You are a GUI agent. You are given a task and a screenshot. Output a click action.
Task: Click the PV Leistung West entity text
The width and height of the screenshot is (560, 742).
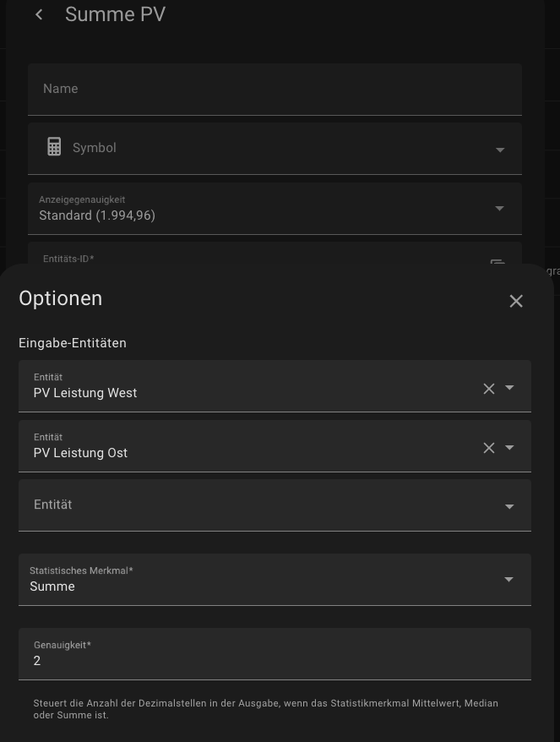[x=85, y=393]
